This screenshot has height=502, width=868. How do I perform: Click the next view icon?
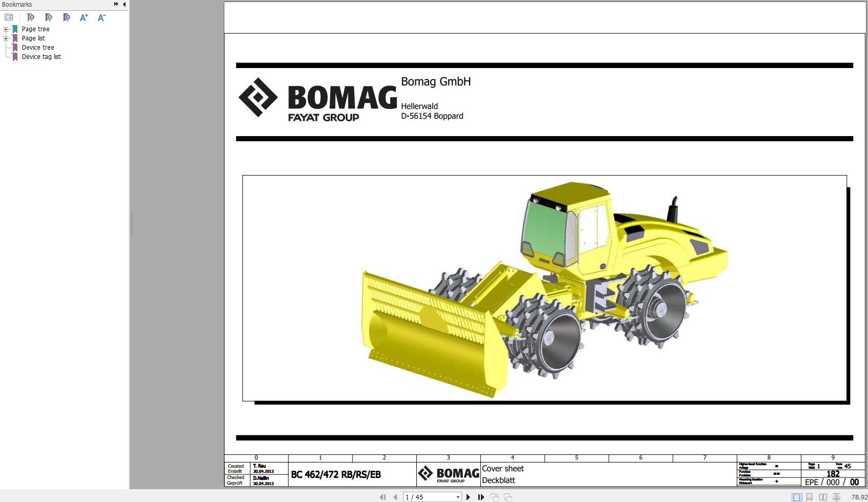(508, 497)
